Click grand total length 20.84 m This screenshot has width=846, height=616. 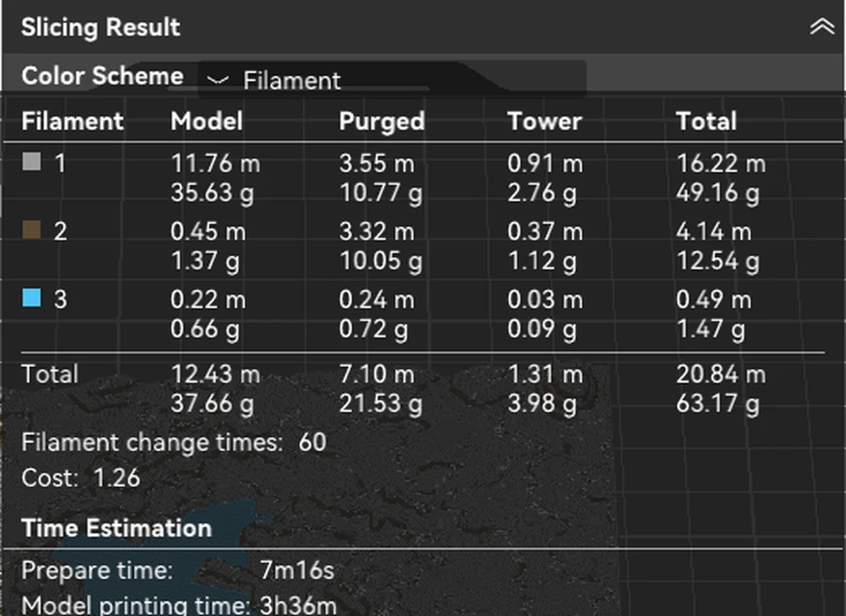coord(721,374)
